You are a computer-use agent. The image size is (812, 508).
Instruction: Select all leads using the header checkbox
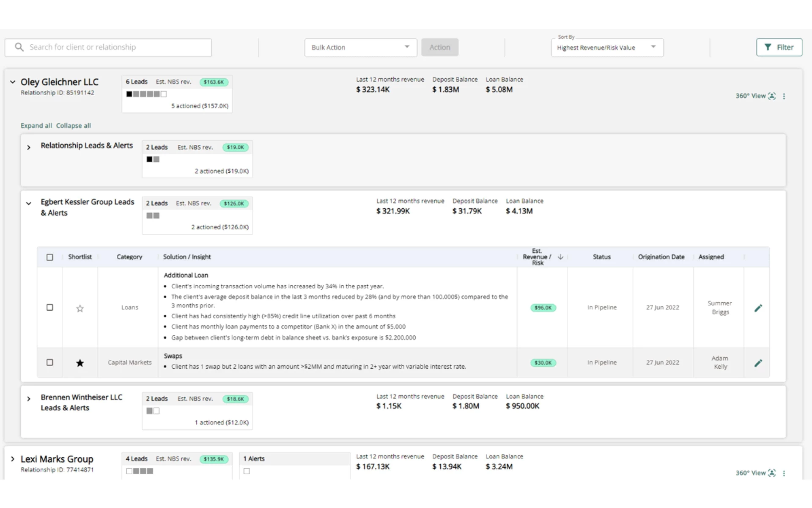click(x=50, y=257)
